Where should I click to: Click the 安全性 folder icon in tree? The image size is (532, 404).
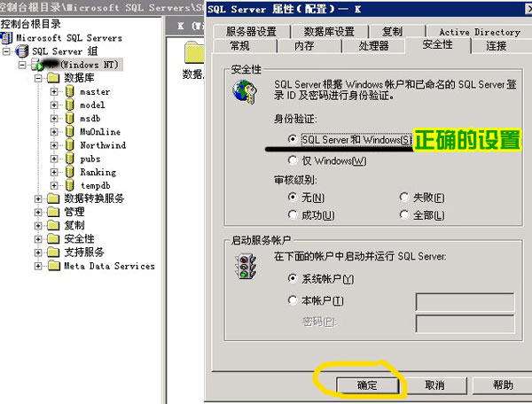click(53, 238)
